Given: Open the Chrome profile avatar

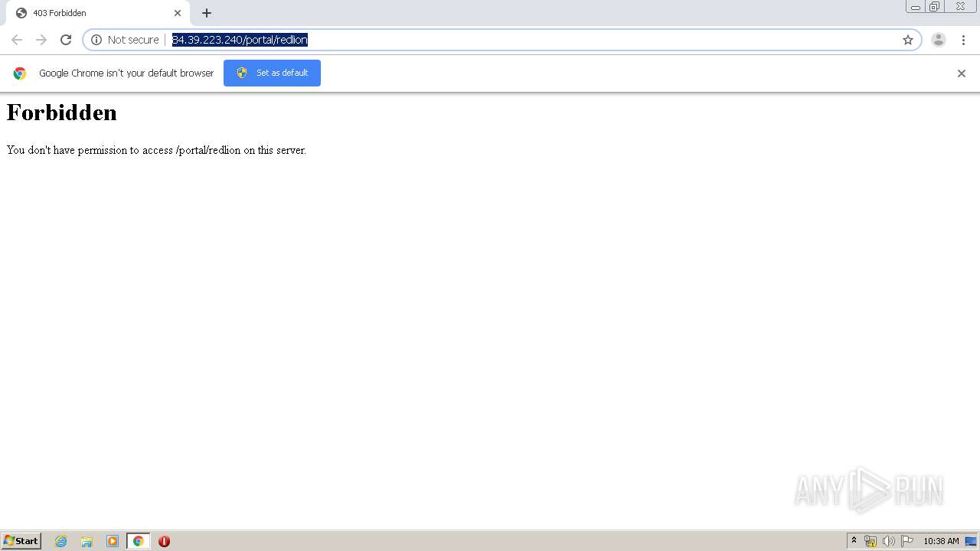Looking at the screenshot, I should (939, 40).
